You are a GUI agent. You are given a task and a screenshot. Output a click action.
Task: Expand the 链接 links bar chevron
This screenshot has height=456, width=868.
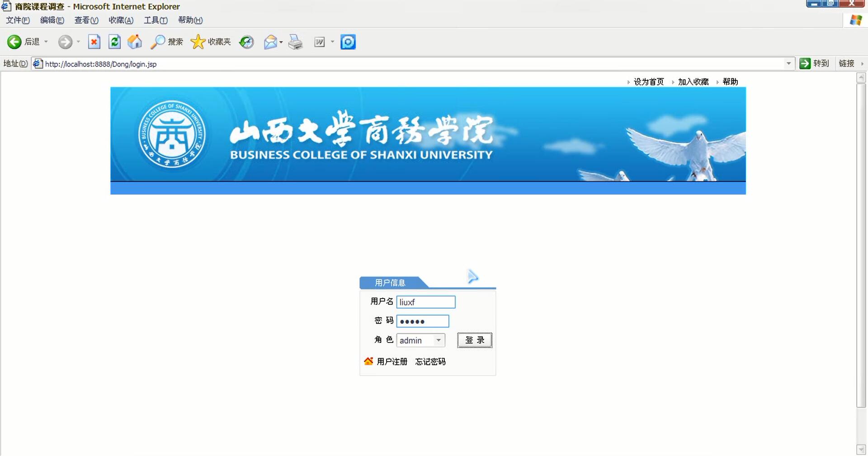[x=862, y=64]
